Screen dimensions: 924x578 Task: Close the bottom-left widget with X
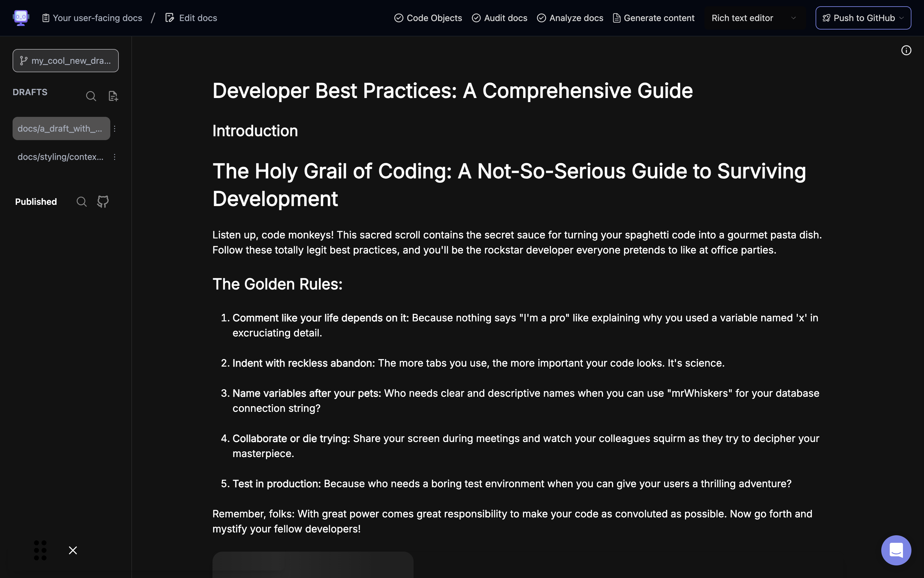pyautogui.click(x=73, y=550)
